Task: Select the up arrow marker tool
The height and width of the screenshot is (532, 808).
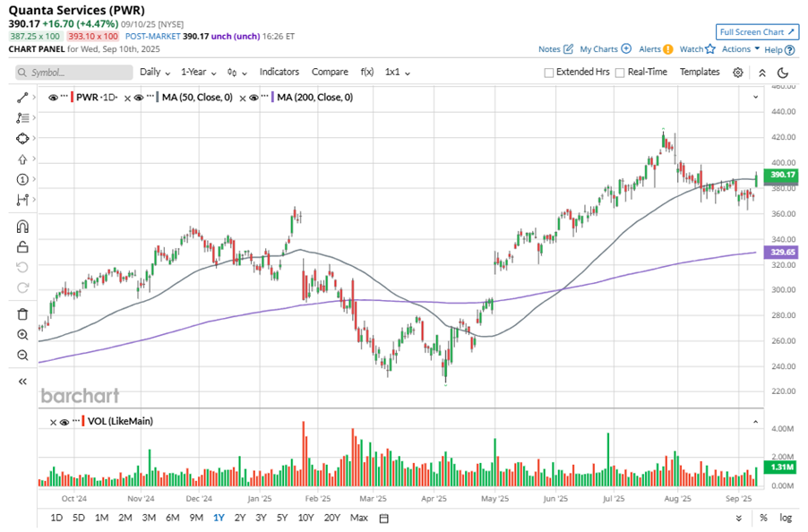Action: coord(22,159)
